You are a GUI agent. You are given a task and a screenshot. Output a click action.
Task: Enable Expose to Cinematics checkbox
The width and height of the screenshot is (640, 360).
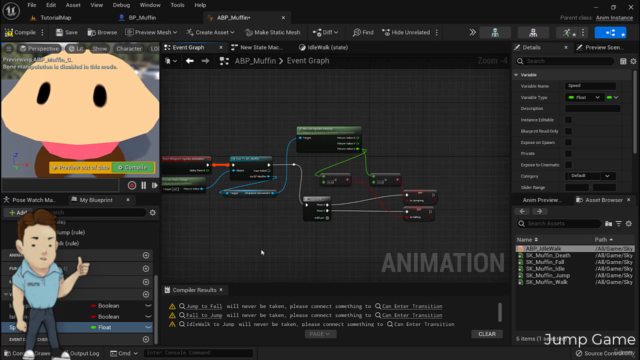(x=568, y=165)
